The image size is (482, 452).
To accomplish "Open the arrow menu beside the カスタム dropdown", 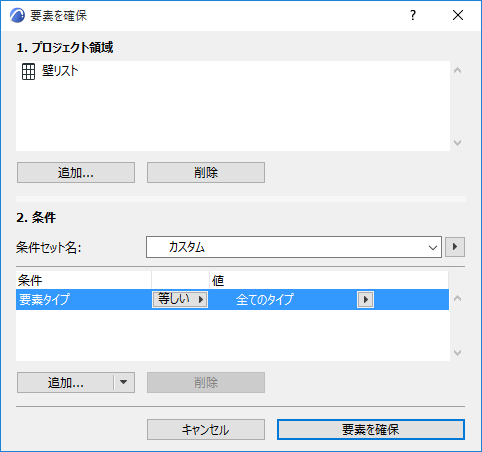I will [455, 247].
